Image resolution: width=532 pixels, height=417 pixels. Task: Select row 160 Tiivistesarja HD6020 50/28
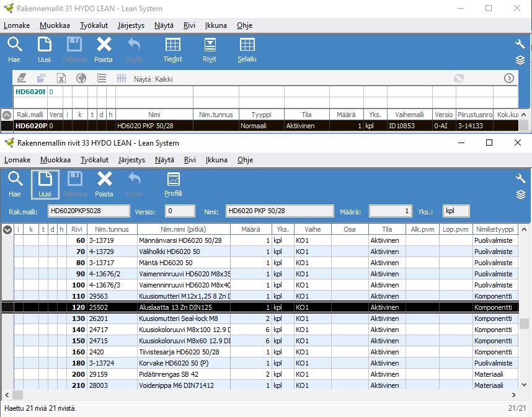point(266,352)
